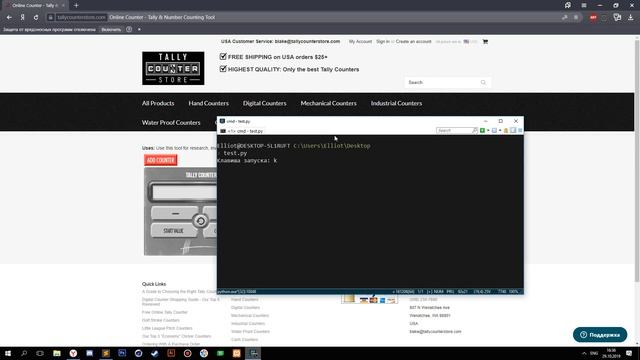Image resolution: width=640 pixels, height=360 pixels.
Task: Click the search magnifier on the store page
Action: 483,82
